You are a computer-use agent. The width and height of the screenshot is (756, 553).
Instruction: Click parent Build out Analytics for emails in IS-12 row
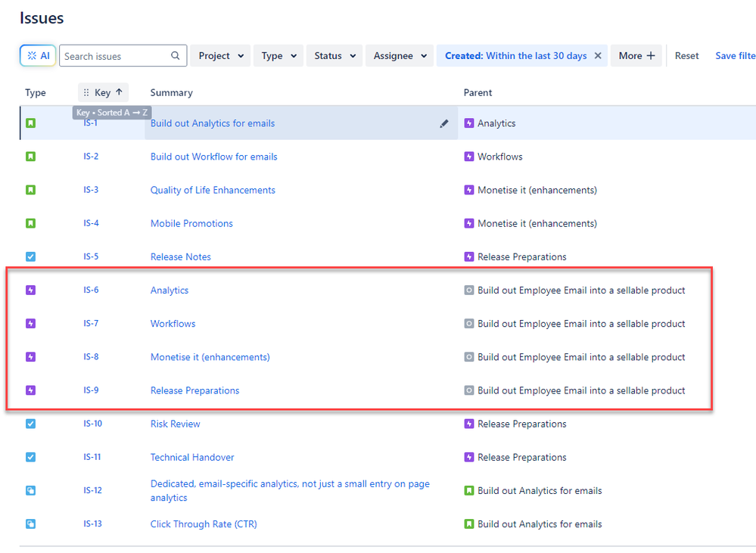(x=540, y=491)
